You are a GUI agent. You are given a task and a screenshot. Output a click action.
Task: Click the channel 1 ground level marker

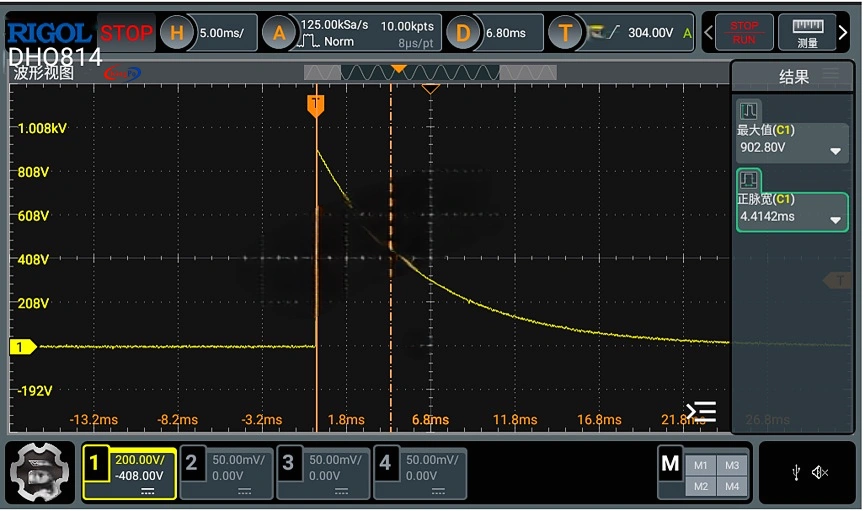coord(23,347)
